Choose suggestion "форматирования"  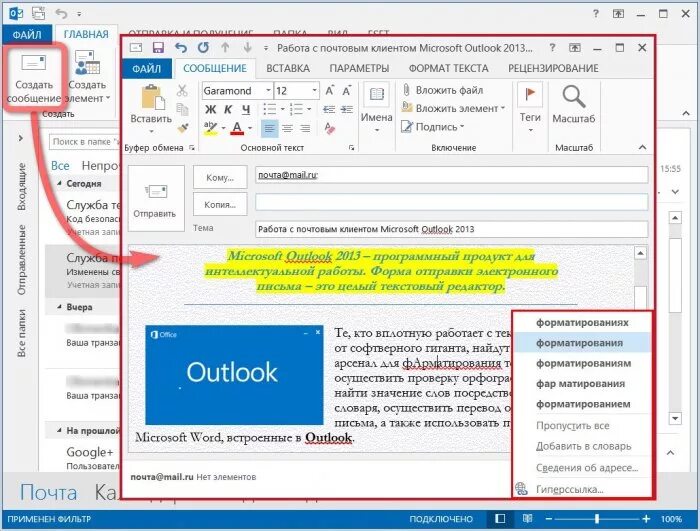(x=582, y=343)
